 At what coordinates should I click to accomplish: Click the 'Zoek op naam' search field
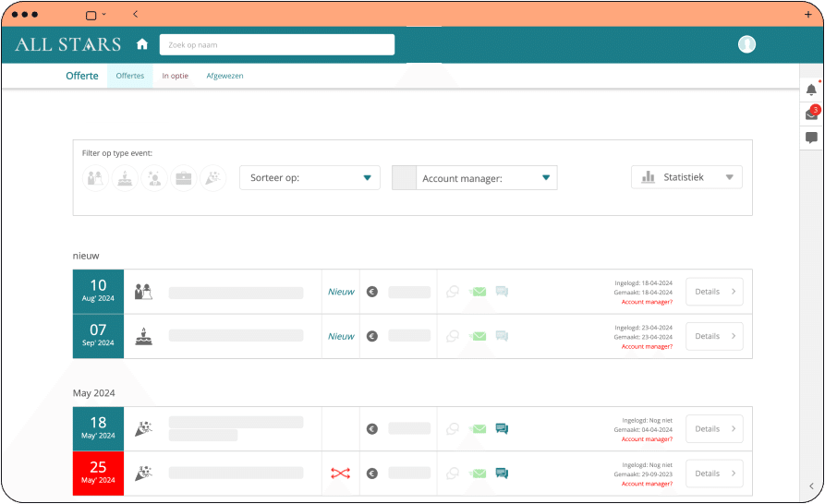pos(276,44)
